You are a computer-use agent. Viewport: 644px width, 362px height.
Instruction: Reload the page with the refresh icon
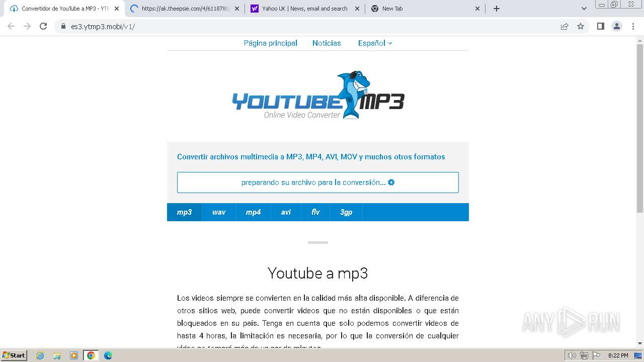[x=43, y=26]
